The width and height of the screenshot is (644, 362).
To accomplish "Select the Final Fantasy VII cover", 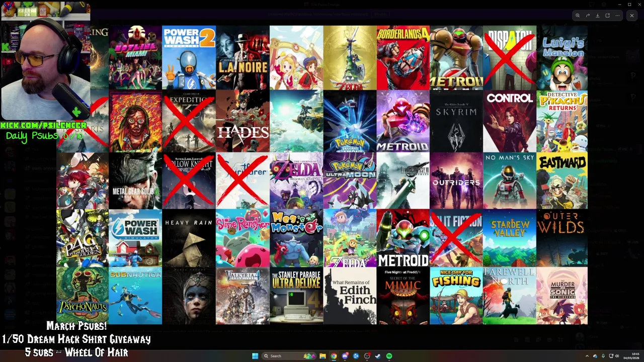I will (403, 181).
